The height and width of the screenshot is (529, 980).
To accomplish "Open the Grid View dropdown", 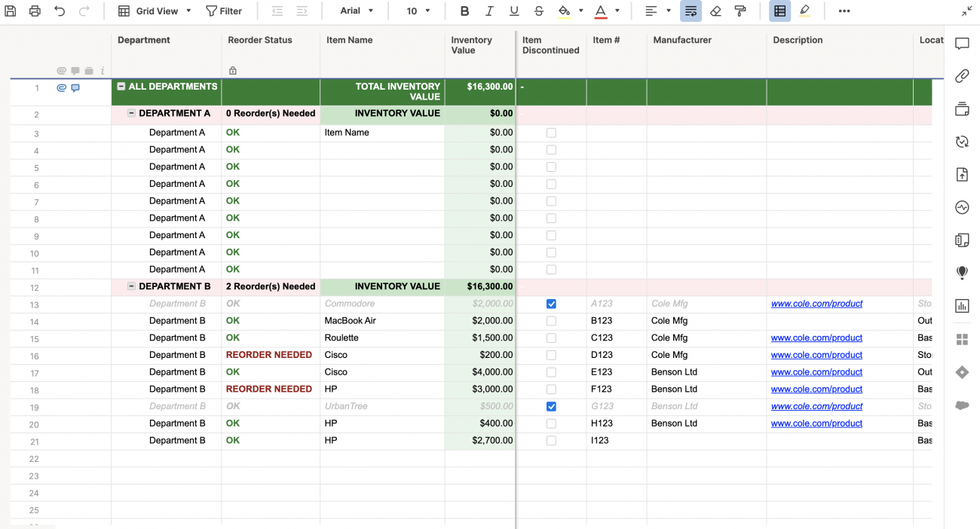I will pos(156,11).
